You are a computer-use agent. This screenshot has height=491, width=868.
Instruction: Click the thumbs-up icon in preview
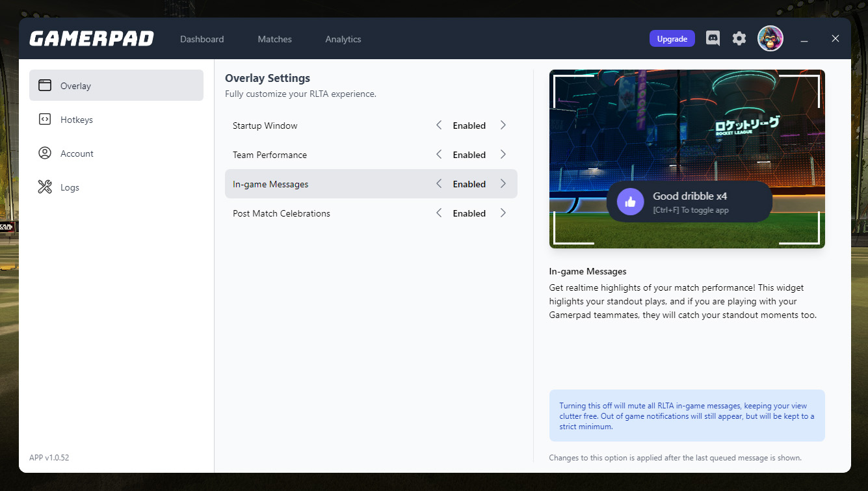point(630,202)
